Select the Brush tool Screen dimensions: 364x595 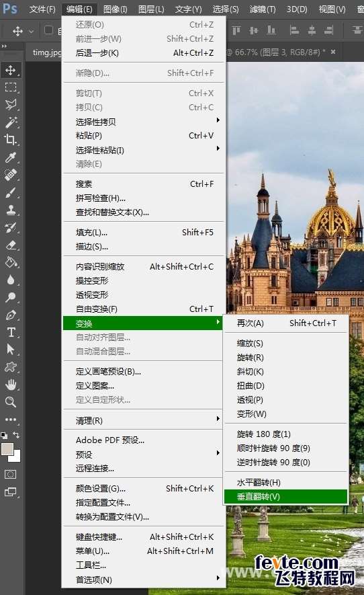pyautogui.click(x=11, y=192)
